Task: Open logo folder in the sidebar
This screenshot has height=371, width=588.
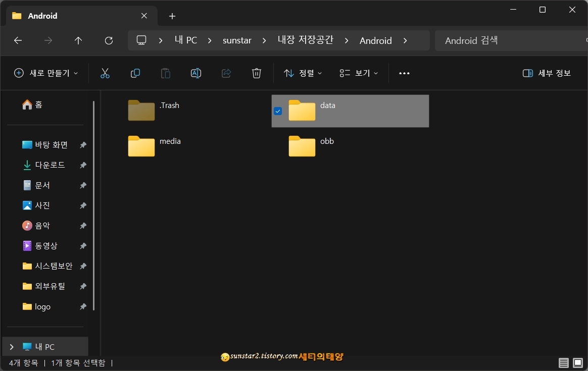Action: [x=36, y=306]
